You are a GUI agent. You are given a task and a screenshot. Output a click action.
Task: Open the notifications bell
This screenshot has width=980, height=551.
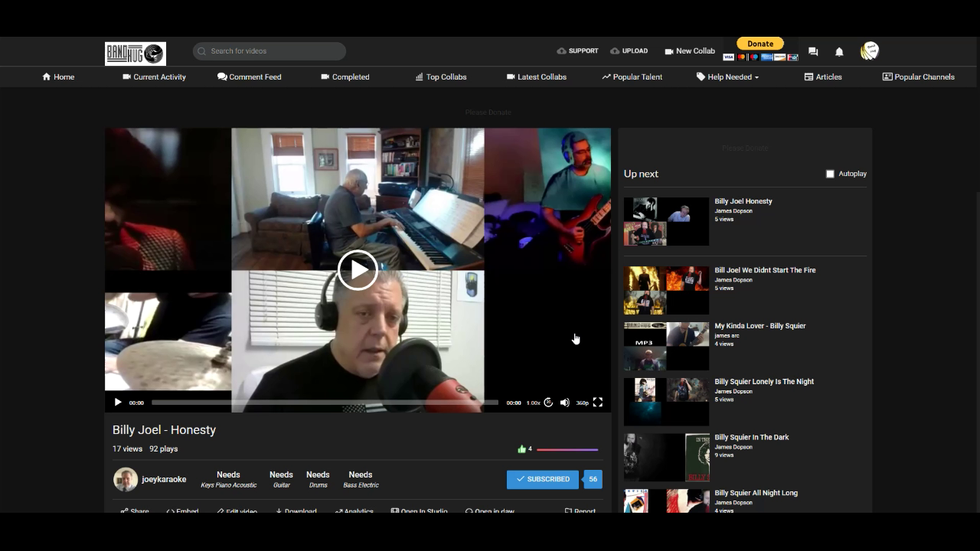[x=839, y=51]
